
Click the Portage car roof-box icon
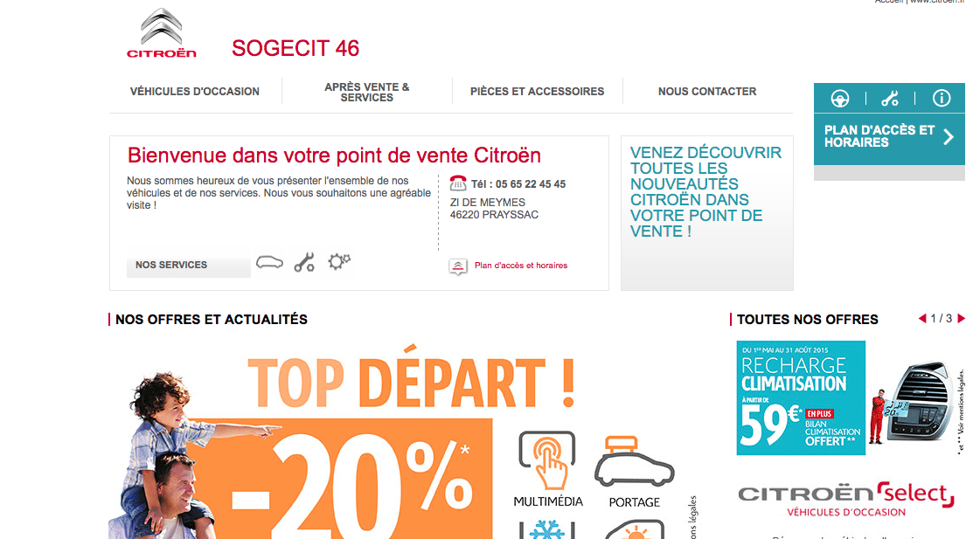tap(634, 462)
